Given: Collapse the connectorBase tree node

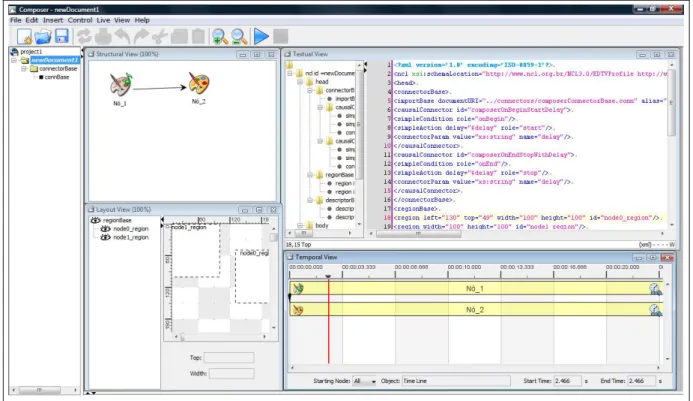Looking at the screenshot, I should point(24,69).
